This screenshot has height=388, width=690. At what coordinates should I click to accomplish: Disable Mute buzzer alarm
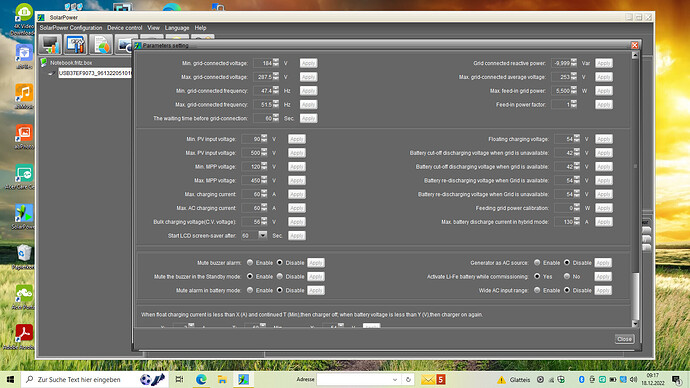pos(279,263)
